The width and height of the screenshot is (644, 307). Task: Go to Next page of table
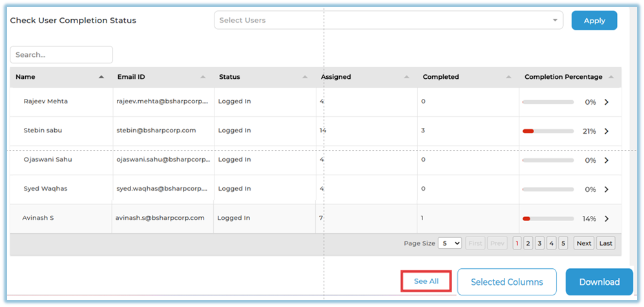(583, 243)
